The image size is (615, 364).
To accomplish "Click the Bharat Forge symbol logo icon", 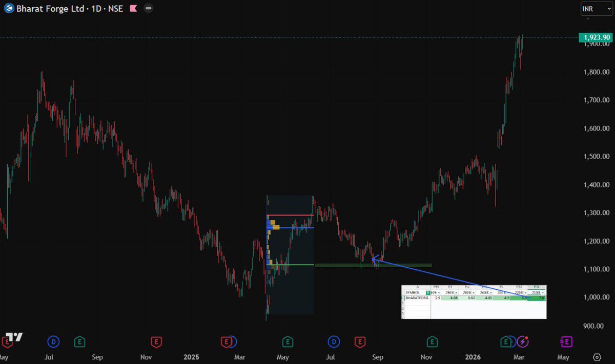I will 9,9.
